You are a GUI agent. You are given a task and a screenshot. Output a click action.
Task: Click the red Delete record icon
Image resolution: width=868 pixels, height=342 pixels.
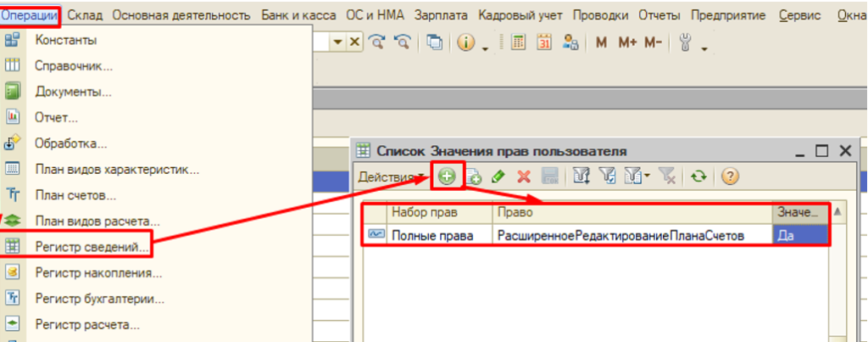tap(524, 177)
